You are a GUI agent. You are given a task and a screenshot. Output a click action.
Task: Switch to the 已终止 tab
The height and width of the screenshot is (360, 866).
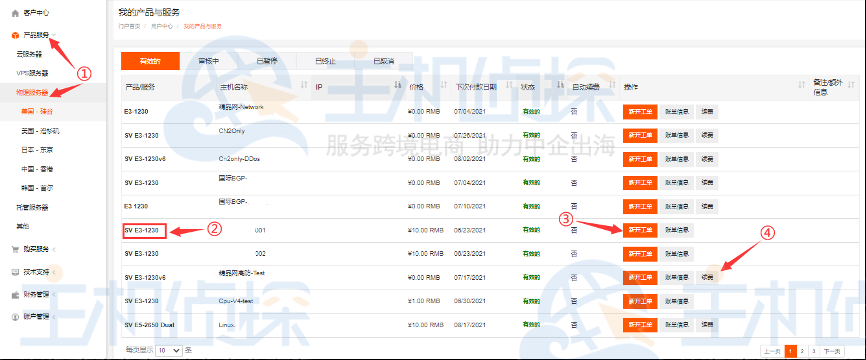[326, 61]
